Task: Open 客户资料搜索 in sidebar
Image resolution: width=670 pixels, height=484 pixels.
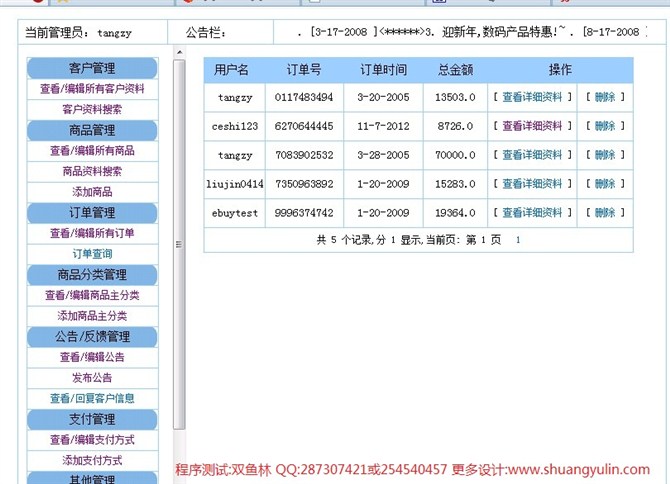Action: click(92, 109)
